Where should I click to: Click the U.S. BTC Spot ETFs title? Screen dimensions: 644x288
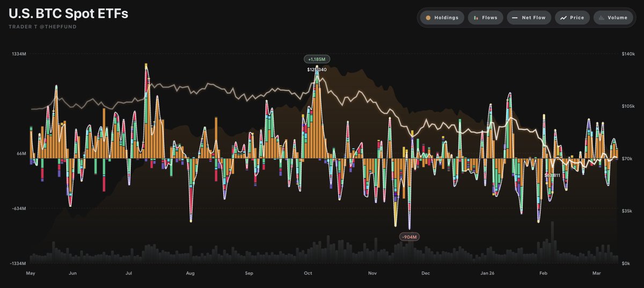click(x=68, y=14)
